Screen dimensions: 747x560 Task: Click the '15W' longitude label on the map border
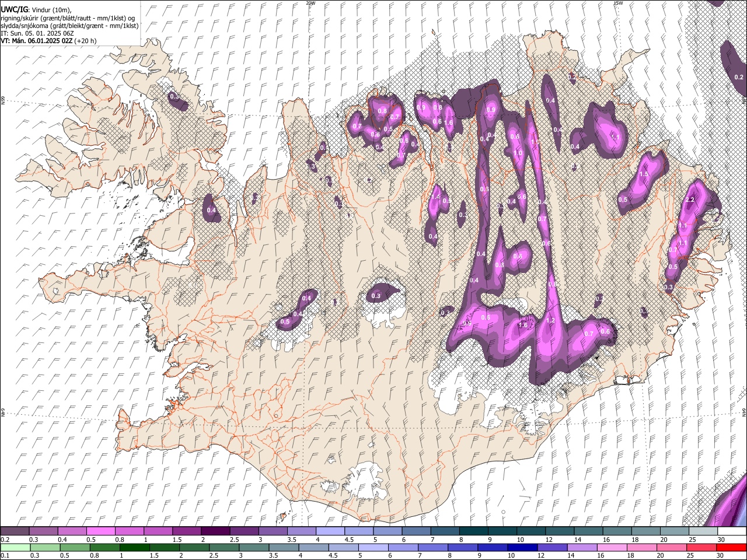(618, 3)
